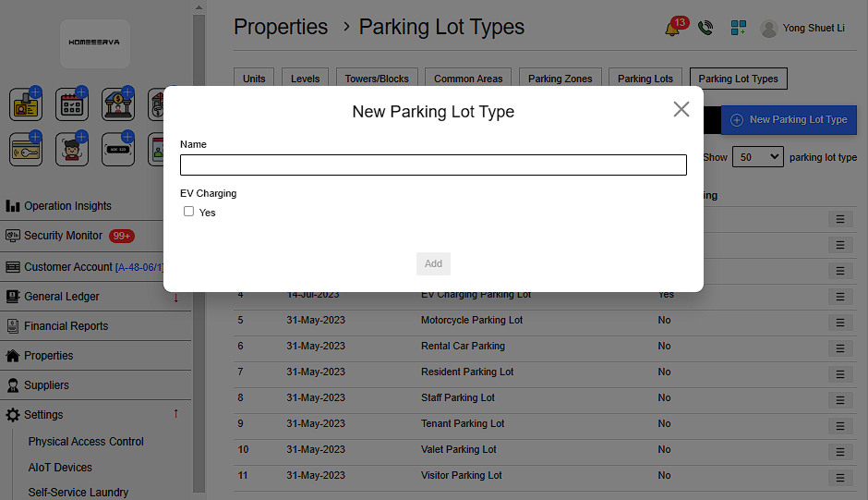Open the face recognition shortcut icon
The image size is (868, 500).
72,150
